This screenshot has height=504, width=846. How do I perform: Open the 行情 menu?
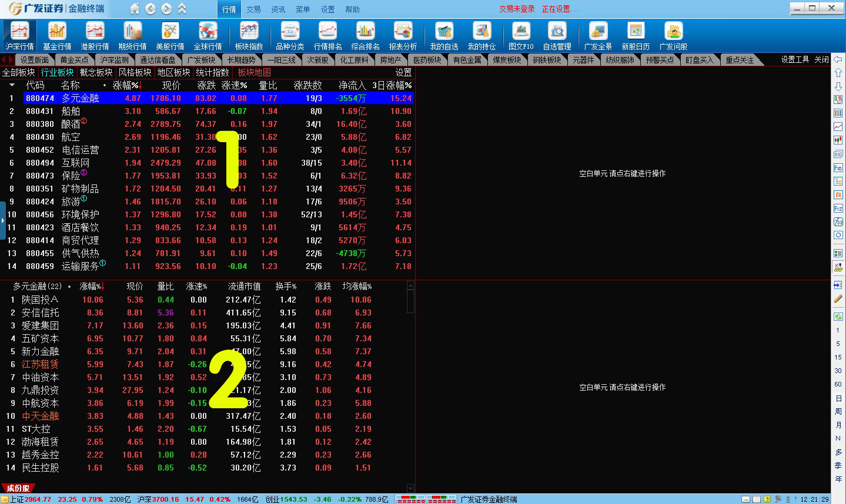click(229, 9)
